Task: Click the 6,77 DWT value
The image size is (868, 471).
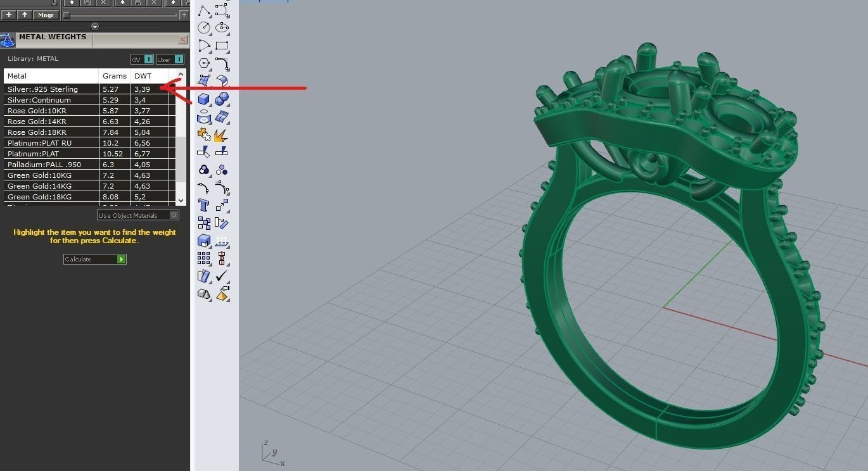Action: [142, 154]
